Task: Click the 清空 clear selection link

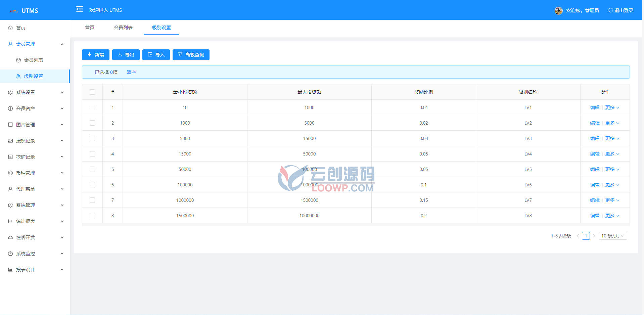Action: (131, 72)
